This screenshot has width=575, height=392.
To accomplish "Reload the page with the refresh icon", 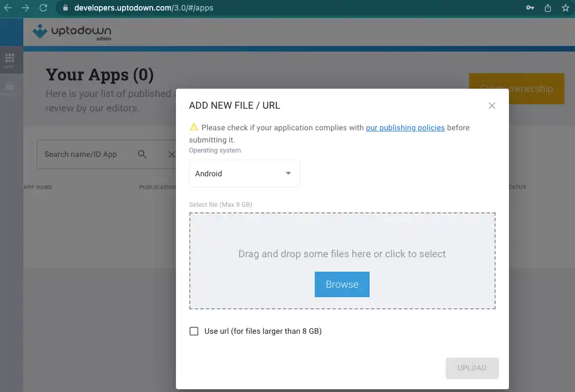I will click(x=43, y=8).
